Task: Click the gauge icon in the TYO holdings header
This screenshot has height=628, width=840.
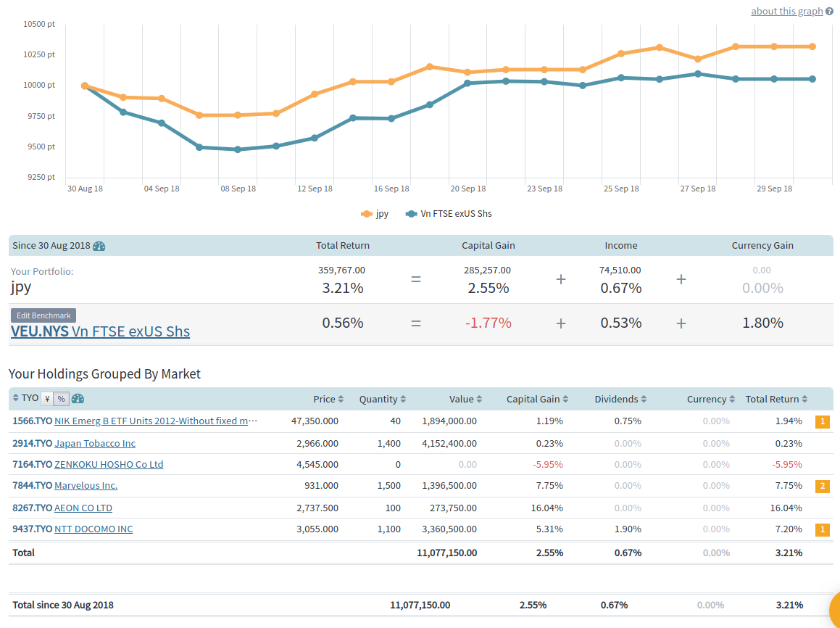Action: point(78,399)
